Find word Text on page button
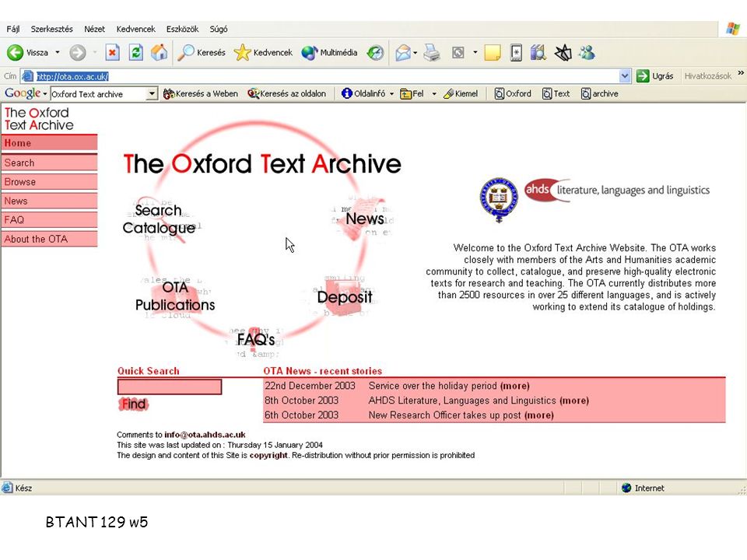The image size is (747, 560). tap(556, 94)
